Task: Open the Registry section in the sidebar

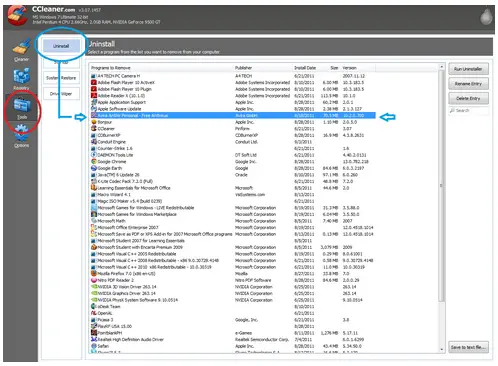Action: [x=21, y=79]
